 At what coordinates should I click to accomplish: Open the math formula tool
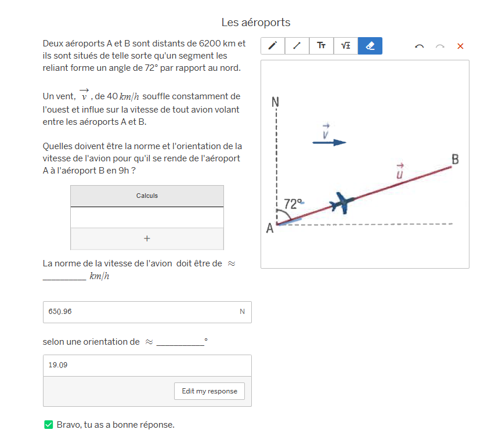pos(346,46)
